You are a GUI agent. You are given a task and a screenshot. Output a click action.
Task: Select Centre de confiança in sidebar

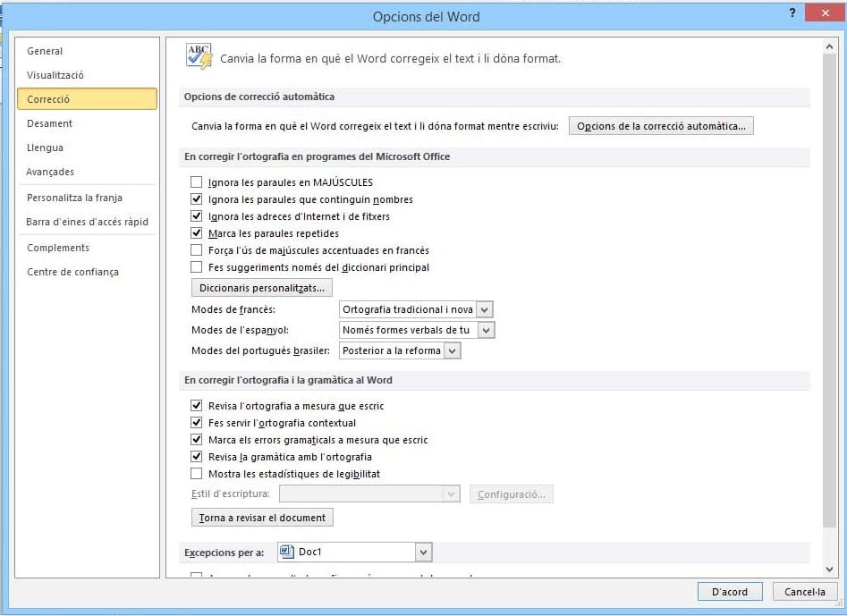click(x=72, y=272)
